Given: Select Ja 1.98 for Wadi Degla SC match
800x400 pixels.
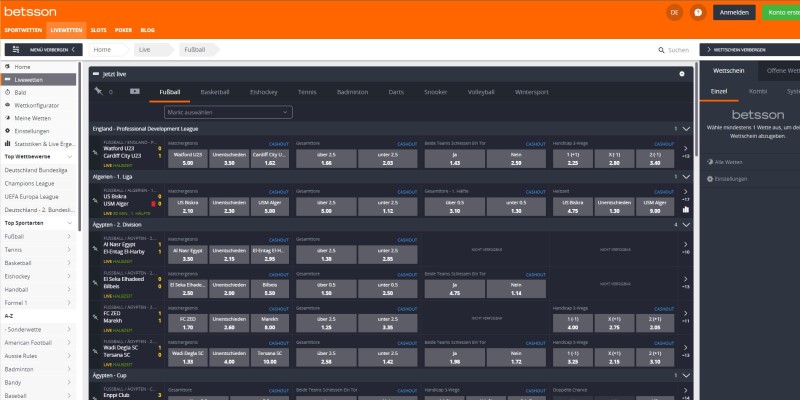Looking at the screenshot, I should [455, 357].
